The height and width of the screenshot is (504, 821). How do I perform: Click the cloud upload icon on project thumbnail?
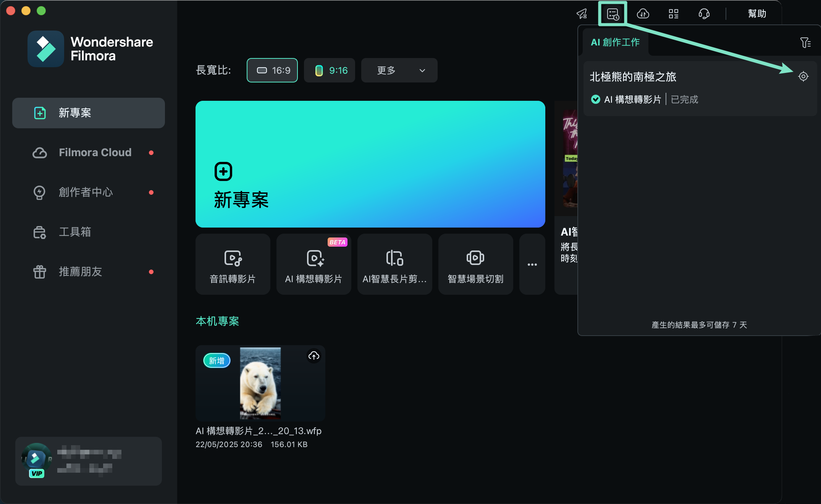[314, 356]
